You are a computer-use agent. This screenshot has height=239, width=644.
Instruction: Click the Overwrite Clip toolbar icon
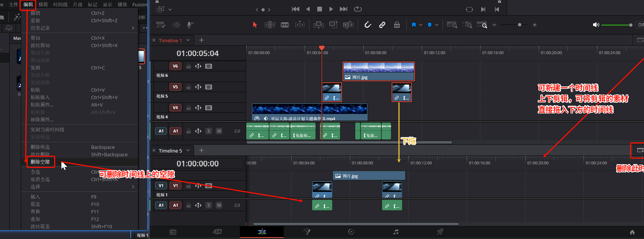click(x=334, y=24)
